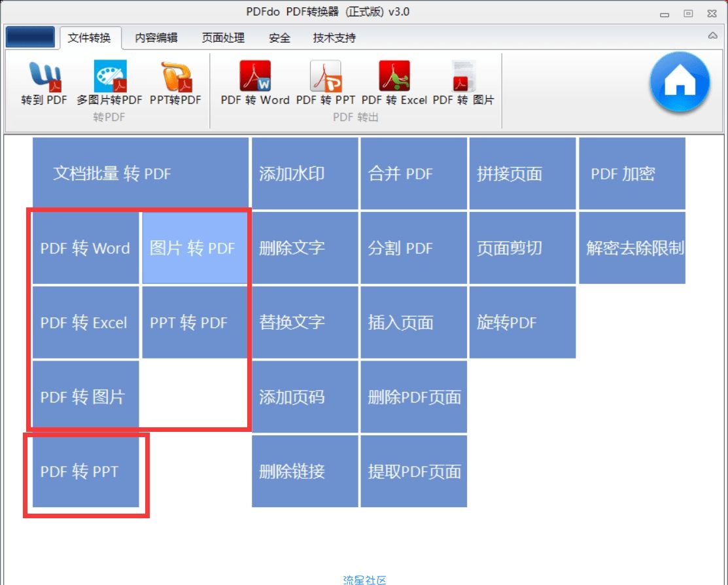The width and height of the screenshot is (728, 585).
Task: Launch PDF 转 Word from the ribbon
Action: tap(255, 84)
